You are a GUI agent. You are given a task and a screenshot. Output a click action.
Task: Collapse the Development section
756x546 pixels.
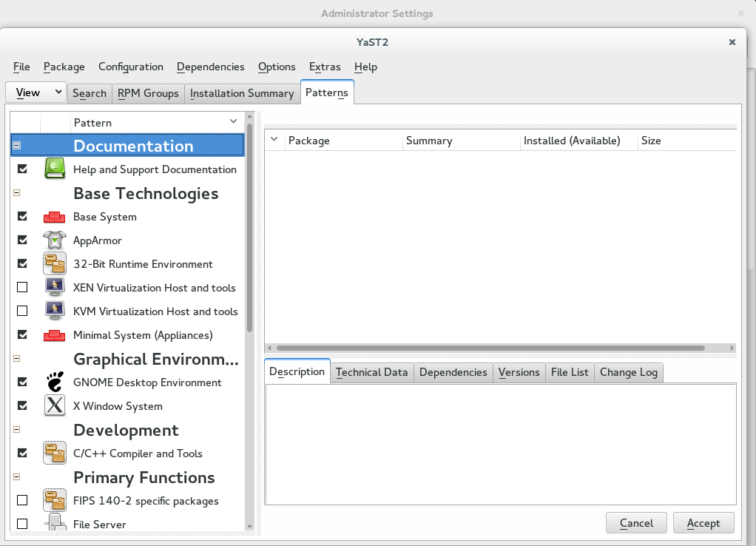16,429
